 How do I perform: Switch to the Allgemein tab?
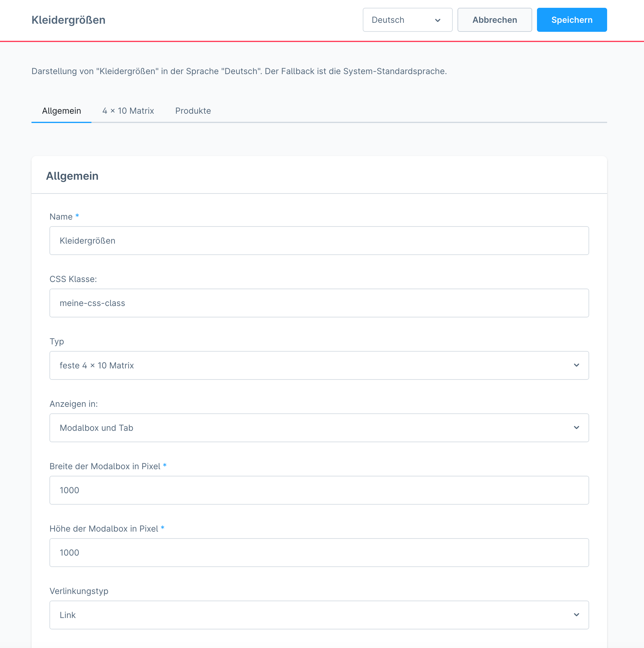coord(61,111)
